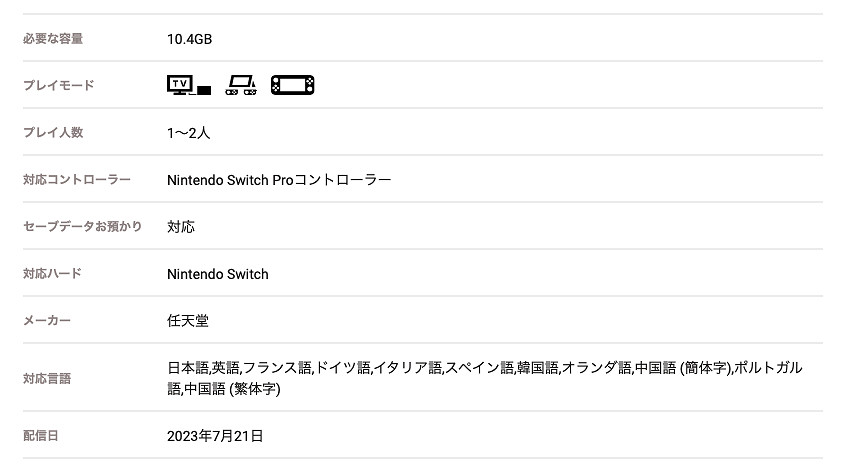Select the 必要な容量 row label
Screen dimensions: 844x464
point(53,39)
